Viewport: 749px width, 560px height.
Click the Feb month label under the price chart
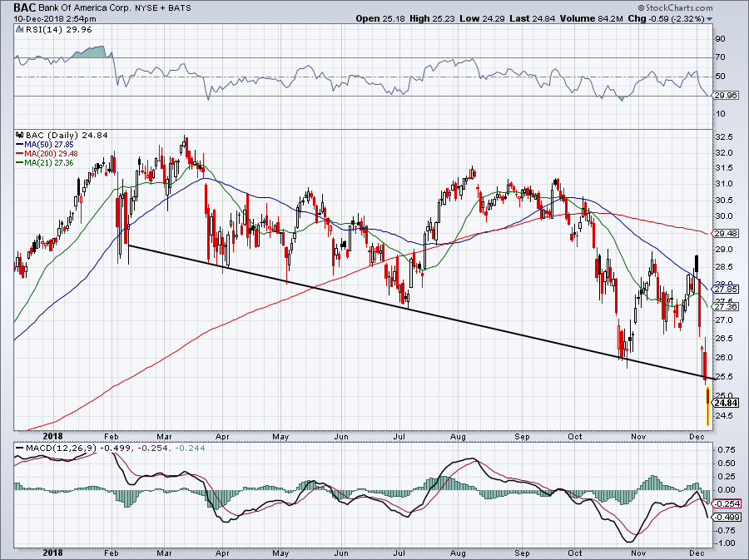click(111, 436)
